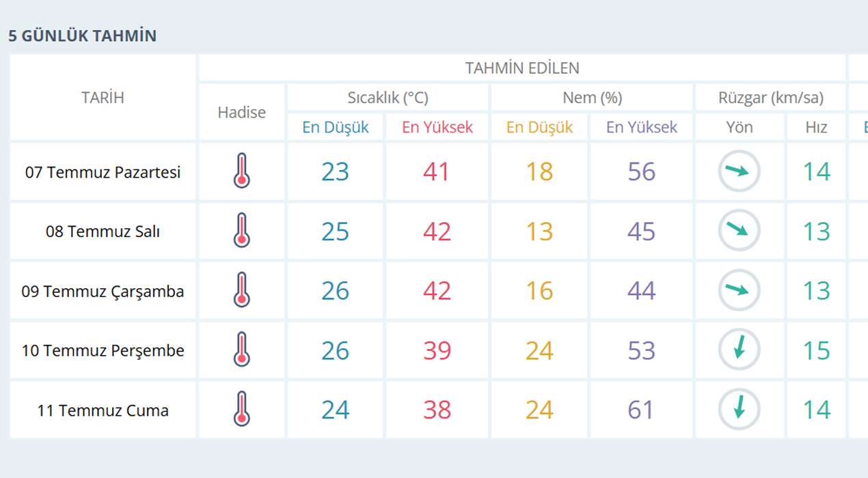The width and height of the screenshot is (868, 478).
Task: Click the thermometer icon for 07 Temmuz Pazartesi
Action: (241, 171)
